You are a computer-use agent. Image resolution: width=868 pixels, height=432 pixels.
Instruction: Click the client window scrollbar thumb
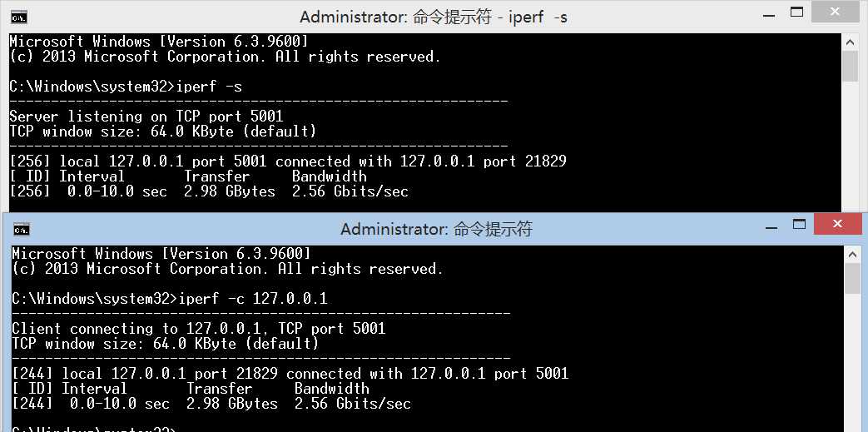[x=852, y=279]
